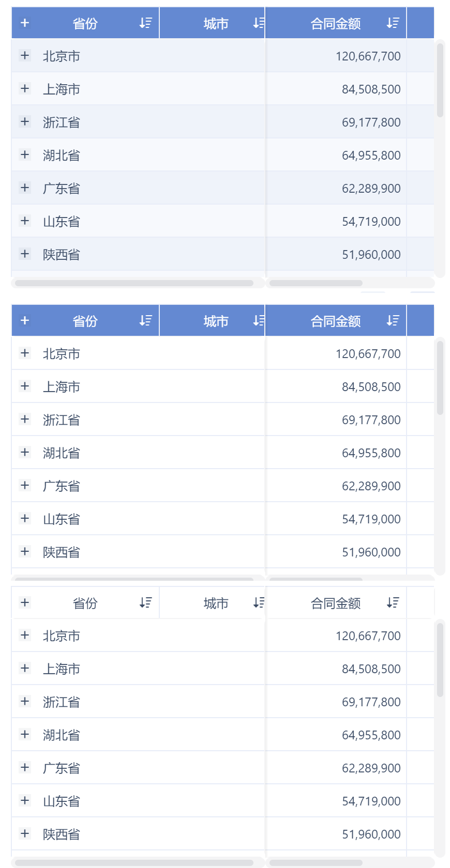
Task: Click the vertical scrollbar of the top table
Action: pyautogui.click(x=440, y=80)
